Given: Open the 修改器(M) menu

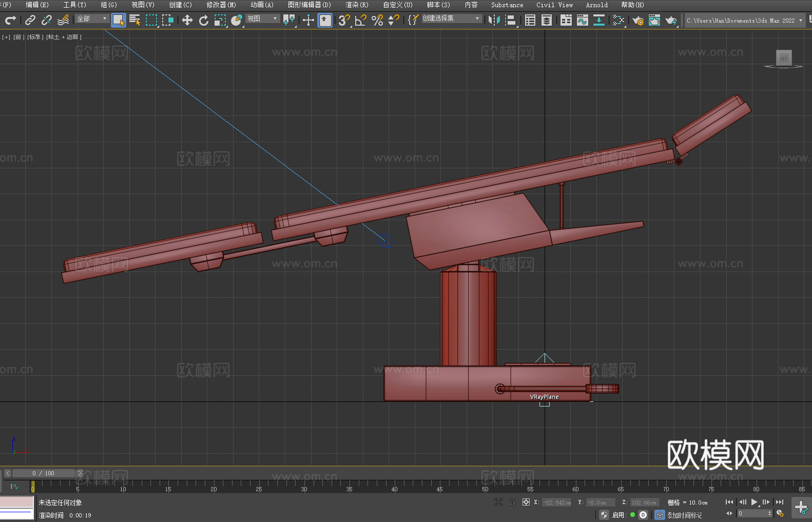Looking at the screenshot, I should (x=221, y=5).
